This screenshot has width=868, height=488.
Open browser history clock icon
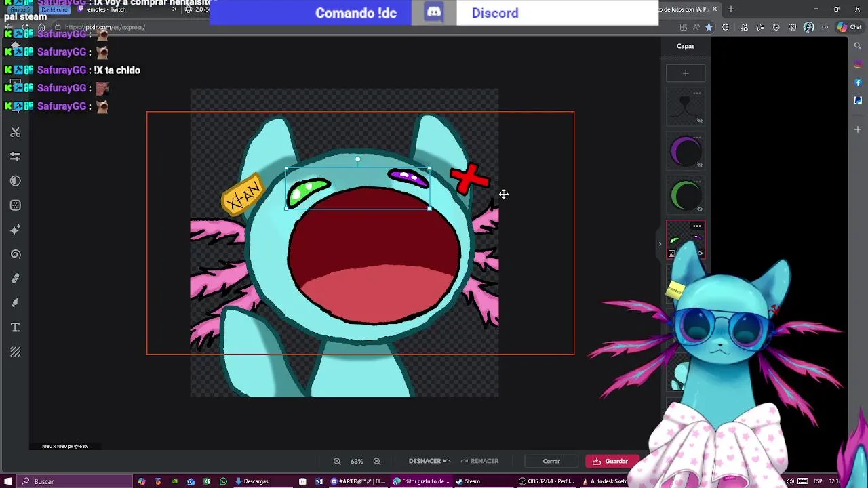[x=776, y=27]
